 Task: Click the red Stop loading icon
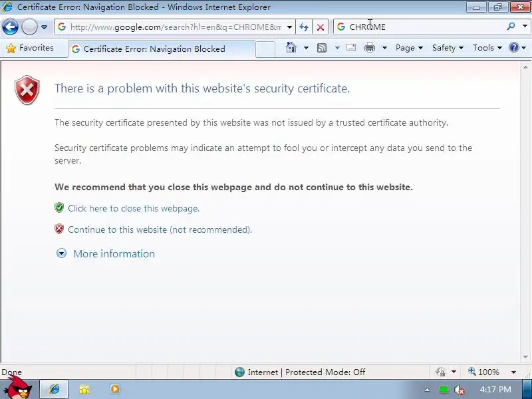320,27
